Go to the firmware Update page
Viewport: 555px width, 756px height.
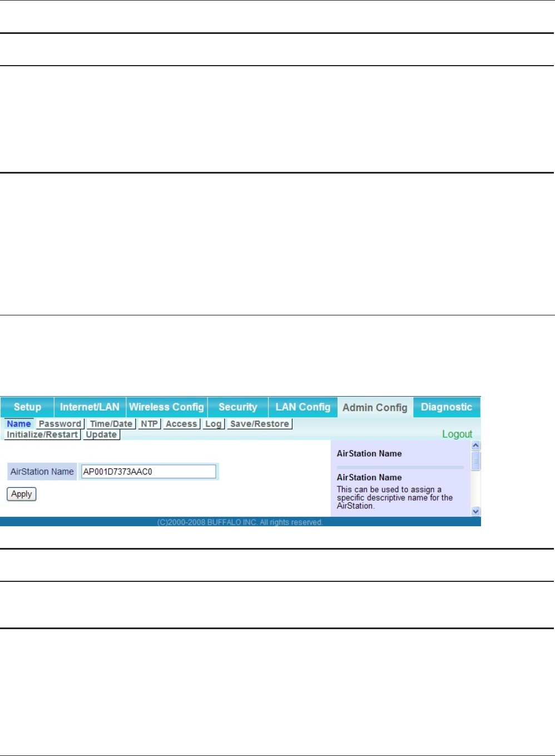point(101,434)
